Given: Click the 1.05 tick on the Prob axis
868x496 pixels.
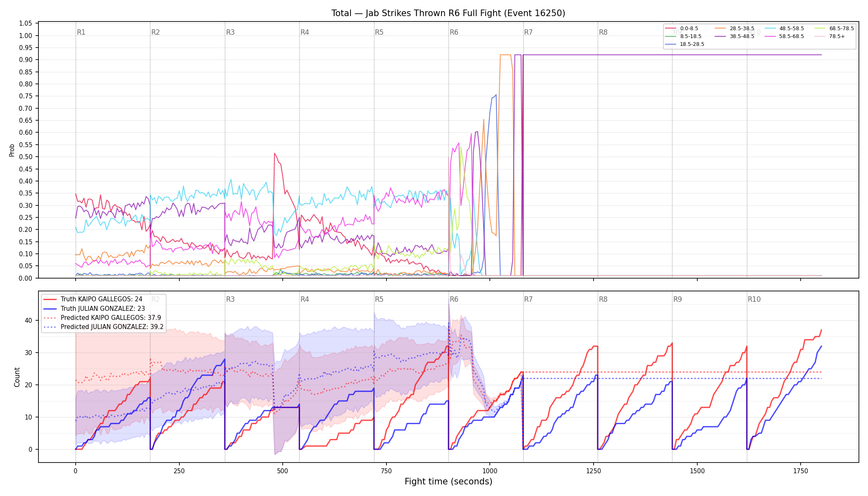Looking at the screenshot, I should tap(26, 24).
